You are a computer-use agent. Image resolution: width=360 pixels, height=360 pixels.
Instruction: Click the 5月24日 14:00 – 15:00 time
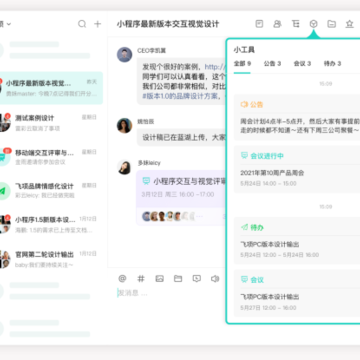(x=268, y=183)
